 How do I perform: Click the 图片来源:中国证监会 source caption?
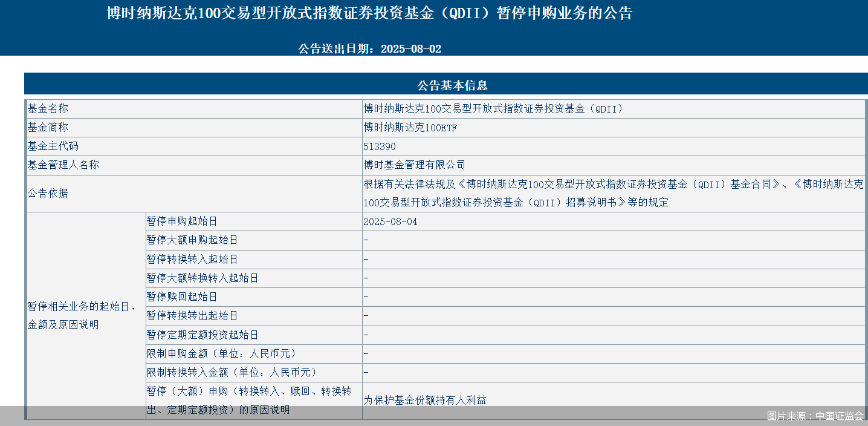click(x=815, y=416)
